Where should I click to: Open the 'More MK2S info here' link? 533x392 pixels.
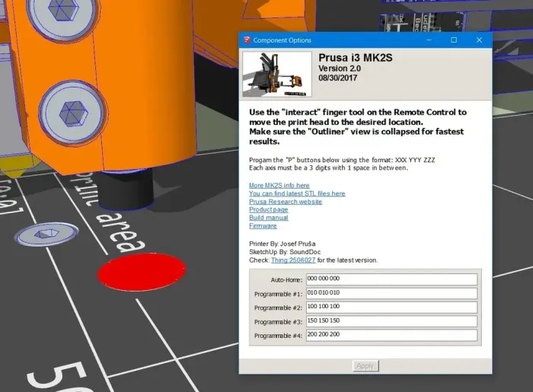tap(279, 186)
